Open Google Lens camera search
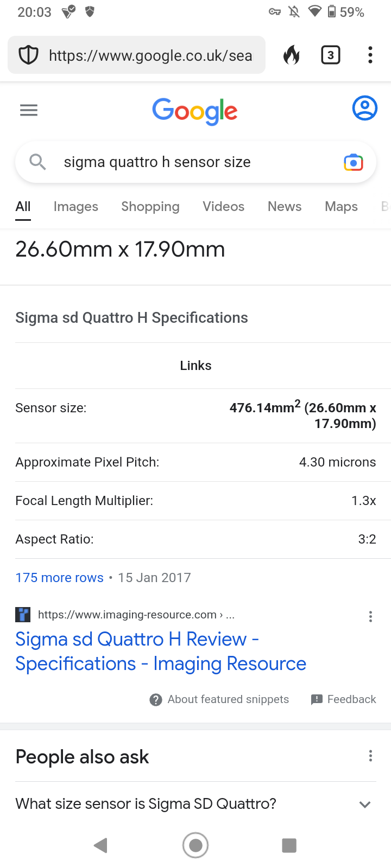Screen dimensions: 391x868 tap(354, 162)
